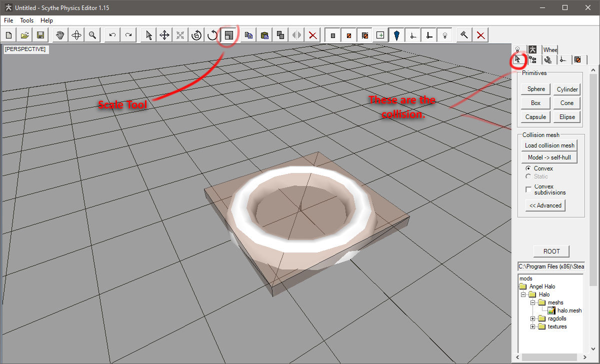Undo the last action
This screenshot has height=364, width=600.
point(112,35)
